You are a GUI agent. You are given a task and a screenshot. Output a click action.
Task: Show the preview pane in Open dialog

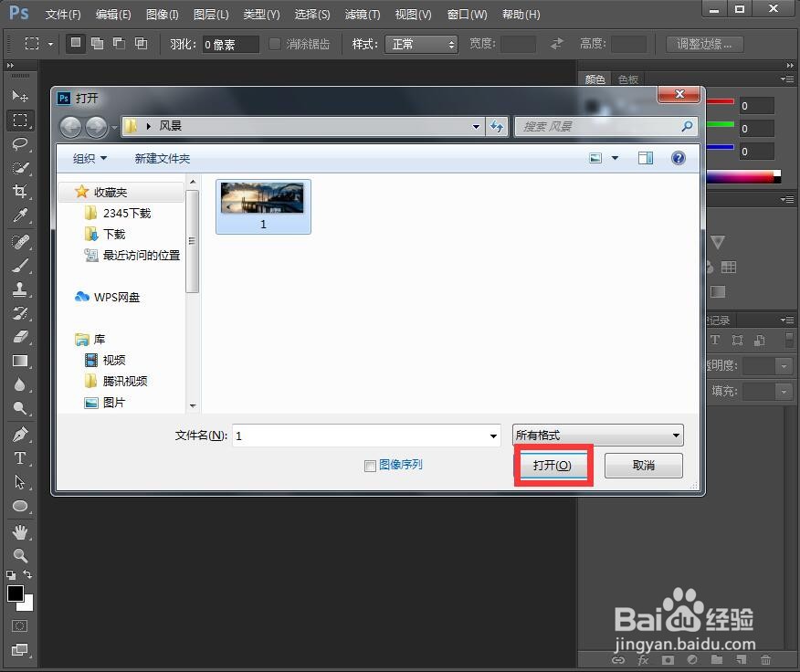[x=646, y=158]
